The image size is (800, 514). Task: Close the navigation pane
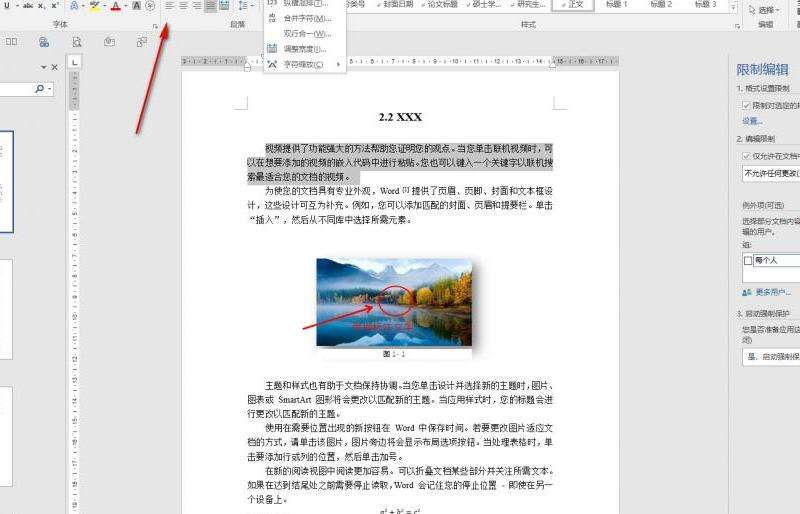point(55,67)
